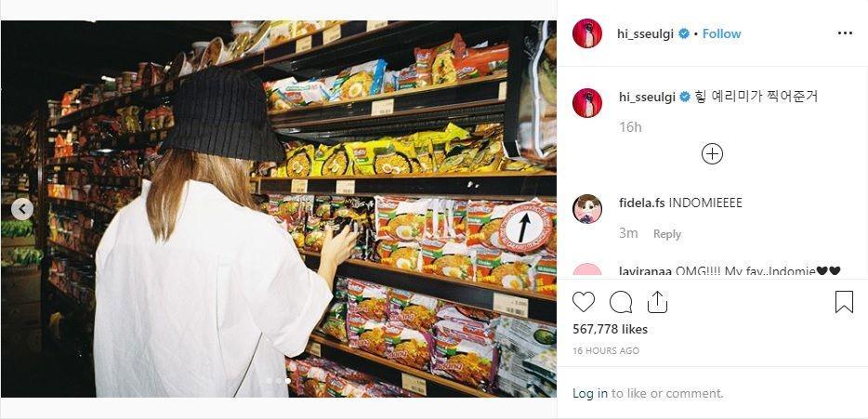
Task: Open the three-dot more options menu
Action: pos(845,33)
